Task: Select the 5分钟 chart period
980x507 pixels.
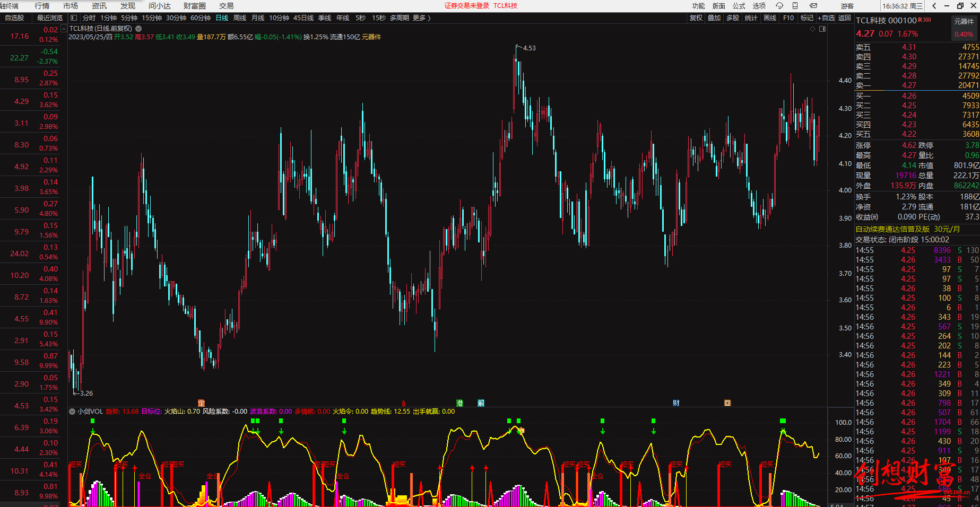Action: [x=129, y=18]
